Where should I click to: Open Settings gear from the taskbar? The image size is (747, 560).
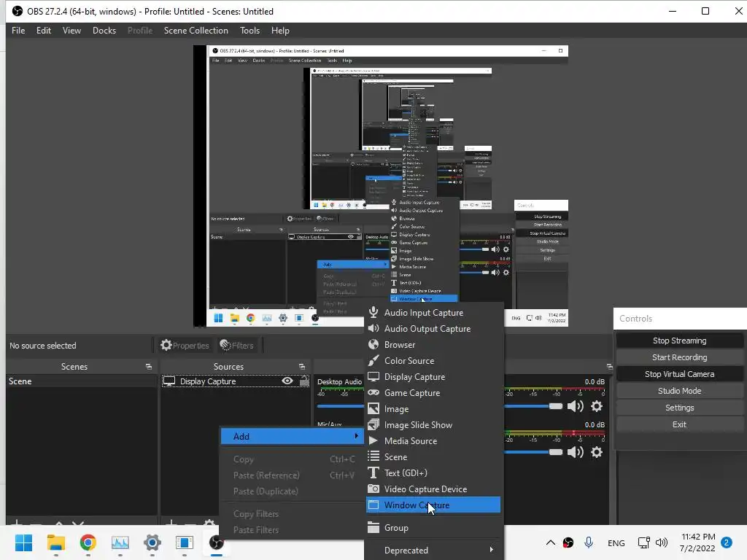[152, 542]
